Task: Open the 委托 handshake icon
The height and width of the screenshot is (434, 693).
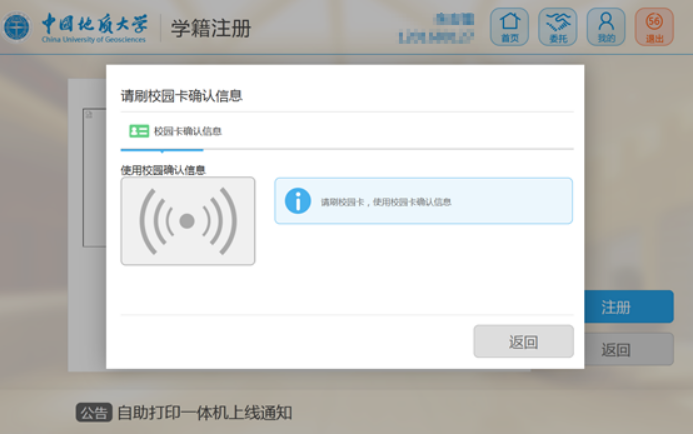Action: (557, 26)
